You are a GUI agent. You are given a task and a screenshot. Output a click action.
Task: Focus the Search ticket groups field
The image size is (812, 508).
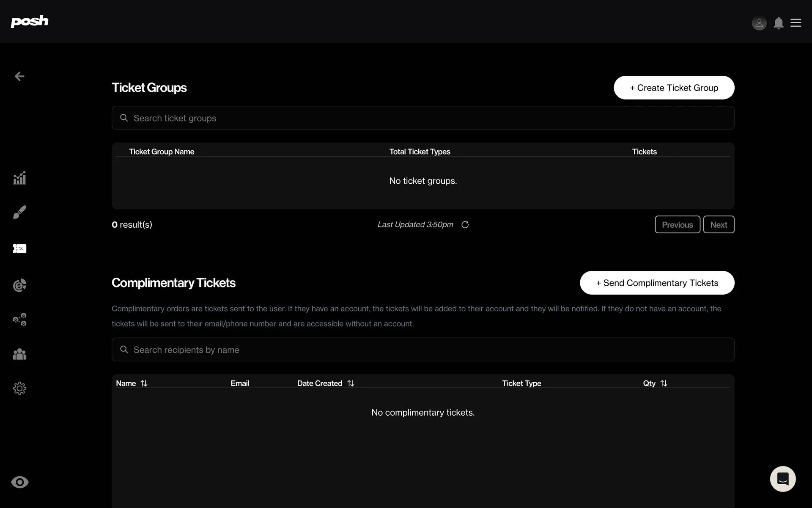(x=423, y=118)
